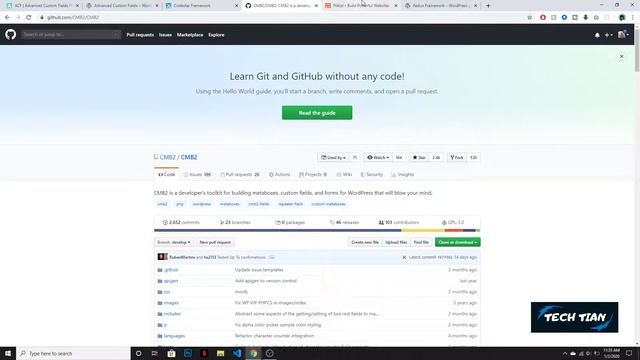Expand the plus 'create new' dropdown

coord(609,36)
